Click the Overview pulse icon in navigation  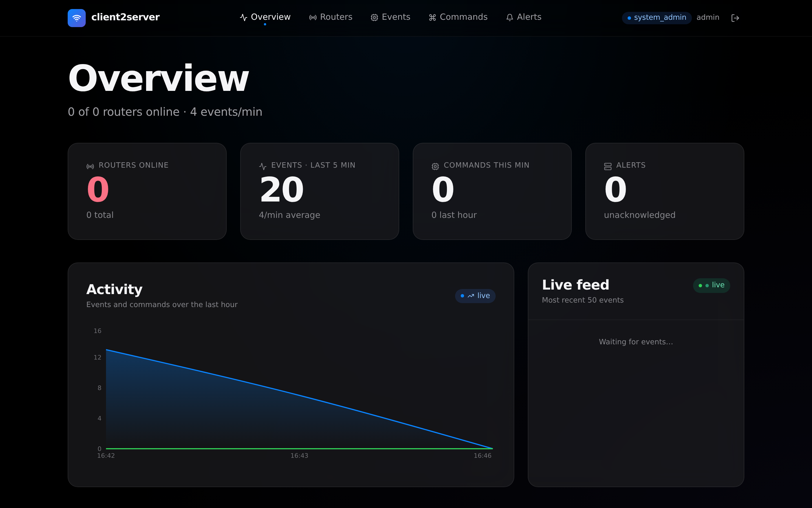[244, 17]
